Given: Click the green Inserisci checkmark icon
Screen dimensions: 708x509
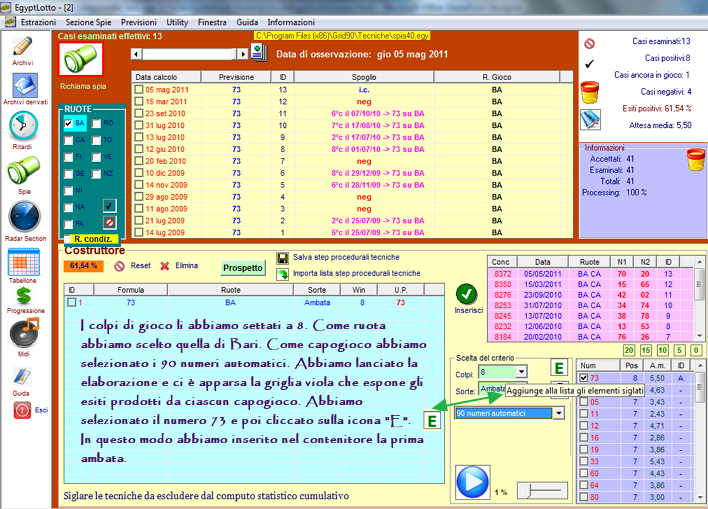Looking at the screenshot, I should [x=467, y=294].
